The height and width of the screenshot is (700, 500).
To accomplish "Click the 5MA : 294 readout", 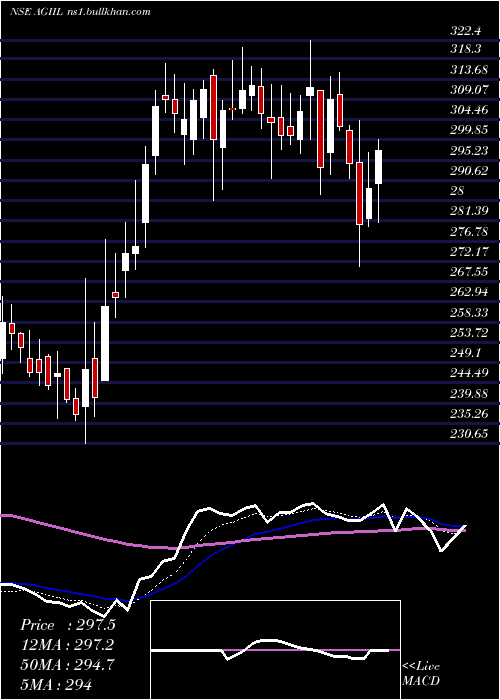I will 56,684.
